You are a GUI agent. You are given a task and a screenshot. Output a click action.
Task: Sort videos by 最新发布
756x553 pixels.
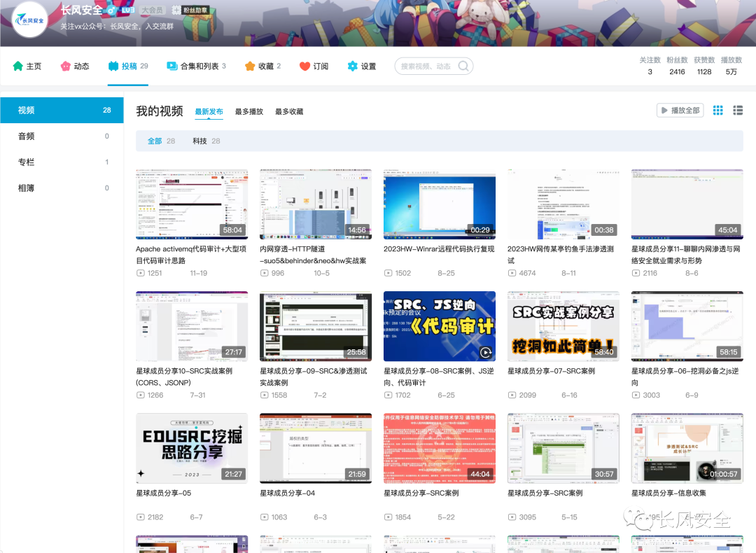coord(209,112)
